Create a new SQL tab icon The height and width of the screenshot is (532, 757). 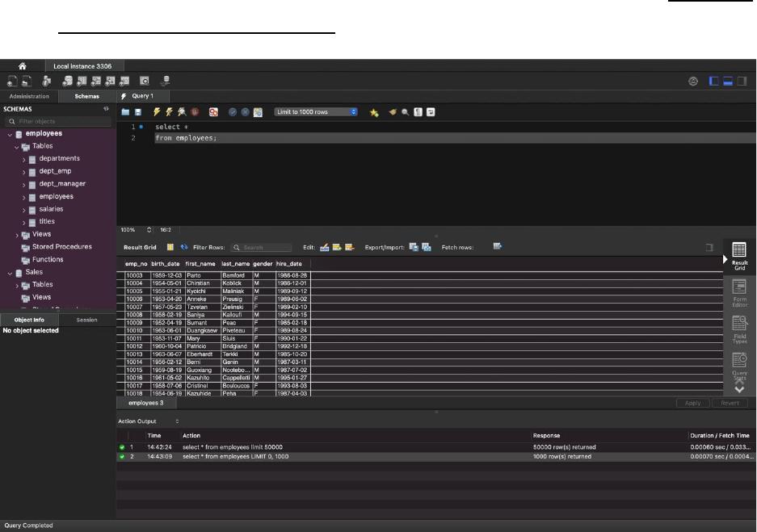13,81
